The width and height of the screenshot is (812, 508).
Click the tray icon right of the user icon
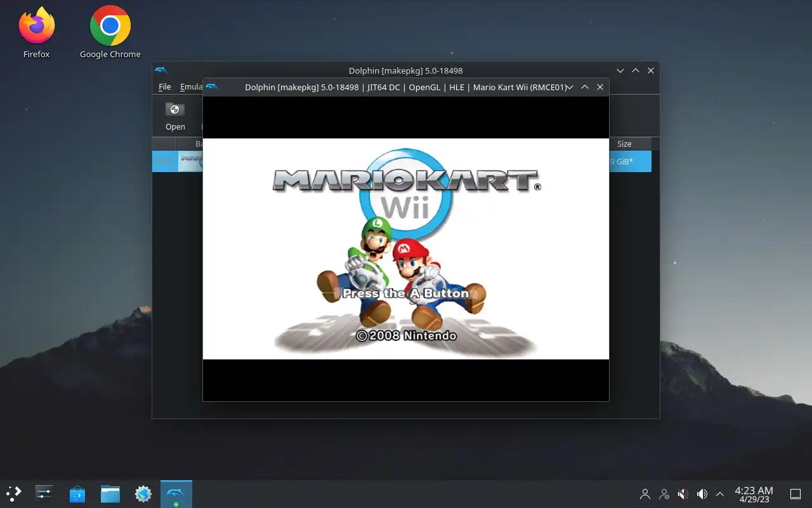[x=664, y=493]
